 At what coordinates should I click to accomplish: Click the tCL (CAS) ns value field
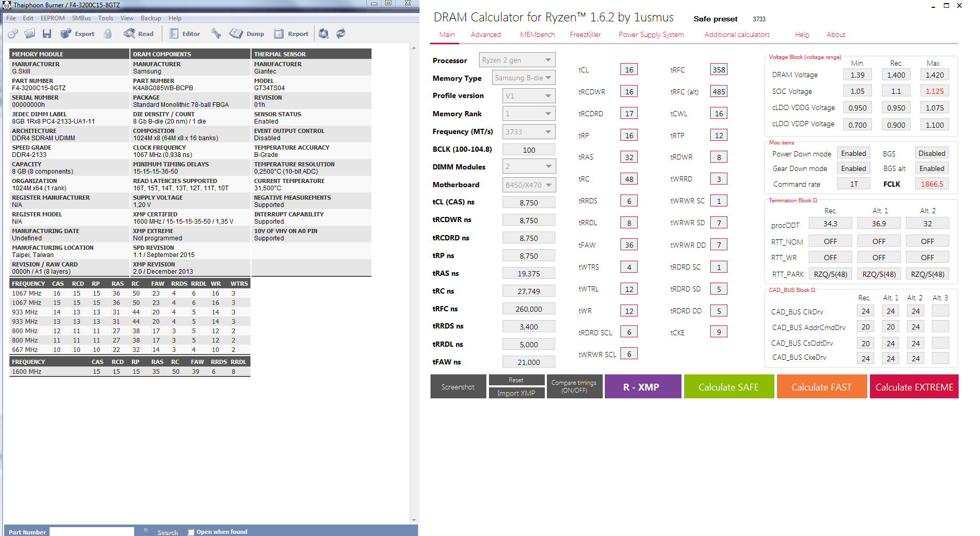(x=529, y=203)
